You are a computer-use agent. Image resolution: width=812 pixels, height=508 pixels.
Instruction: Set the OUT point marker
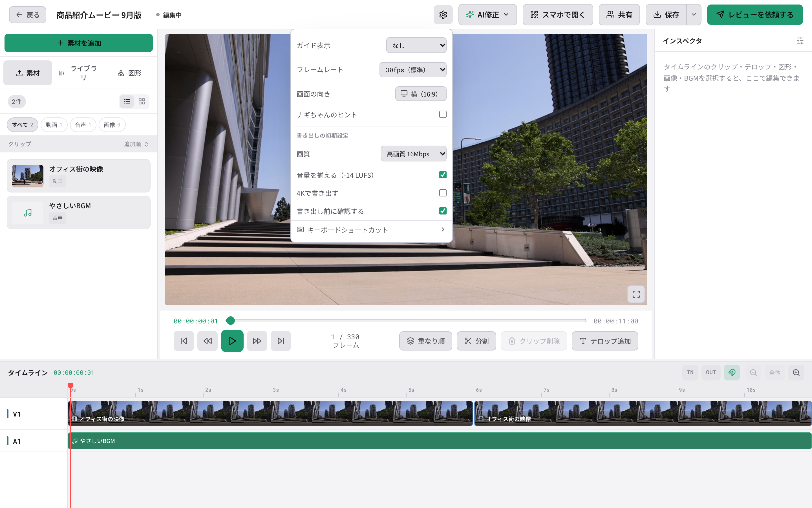[711, 372]
